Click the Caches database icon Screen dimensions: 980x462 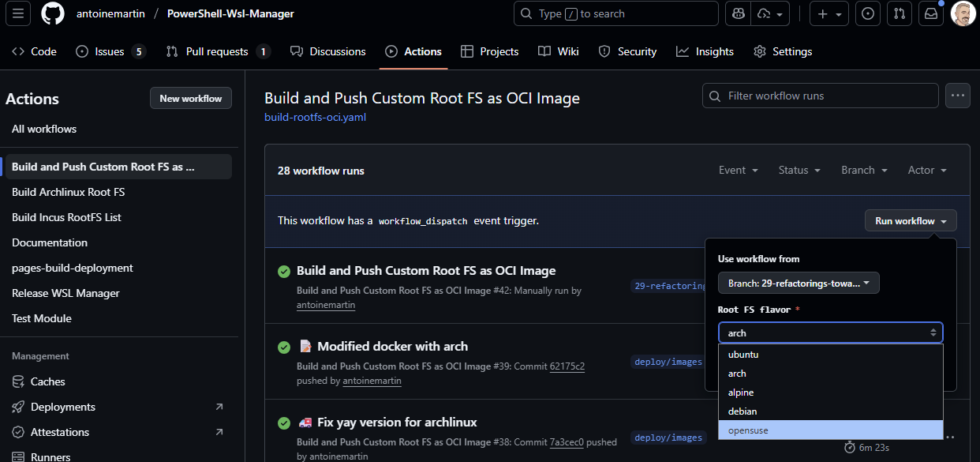pos(18,381)
